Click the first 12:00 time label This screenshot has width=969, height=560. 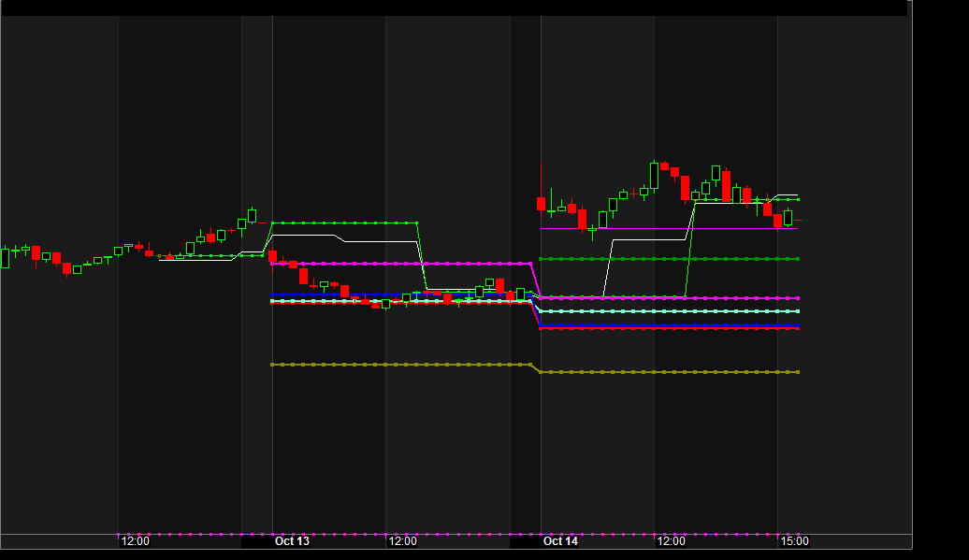click(135, 541)
